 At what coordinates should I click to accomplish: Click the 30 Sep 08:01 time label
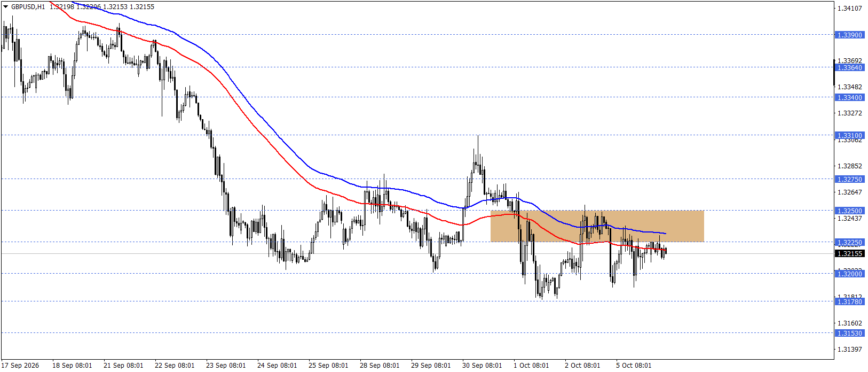pyautogui.click(x=482, y=366)
